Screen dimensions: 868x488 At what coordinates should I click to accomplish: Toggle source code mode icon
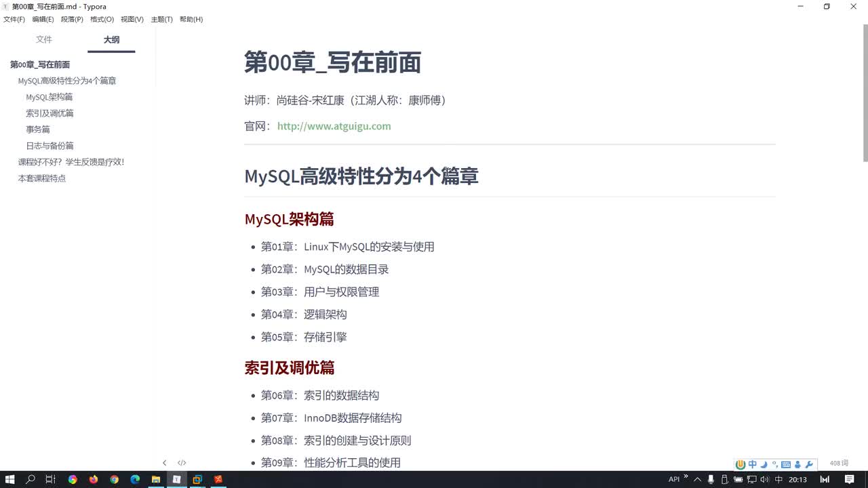point(182,463)
